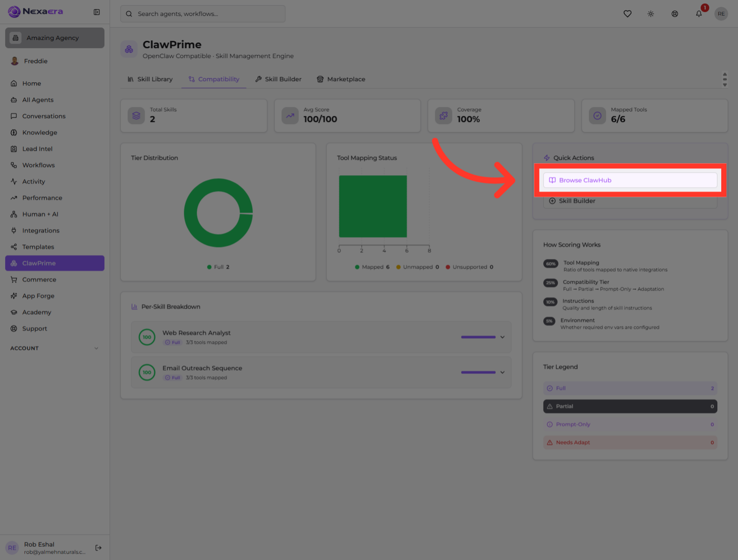Click the Unmapped legend entry

418,267
